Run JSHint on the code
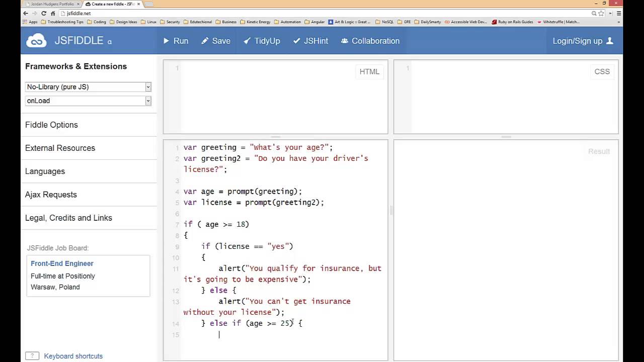The height and width of the screenshot is (362, 644). pos(310,41)
